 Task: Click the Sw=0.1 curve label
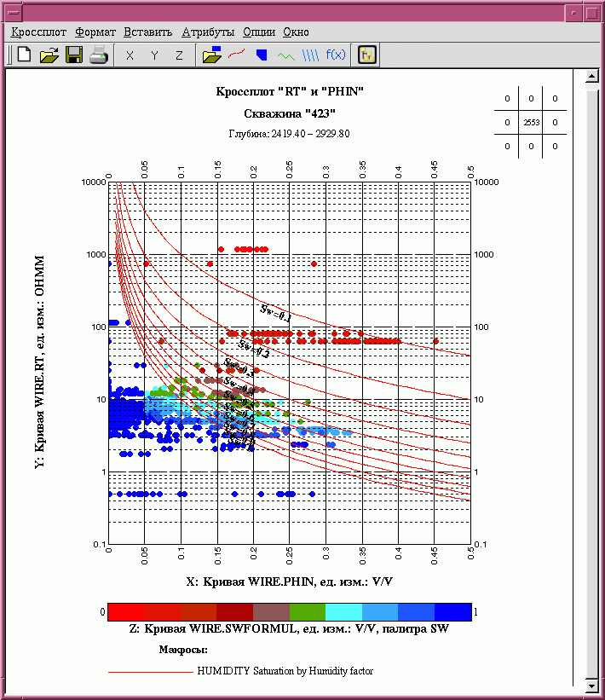[x=276, y=314]
